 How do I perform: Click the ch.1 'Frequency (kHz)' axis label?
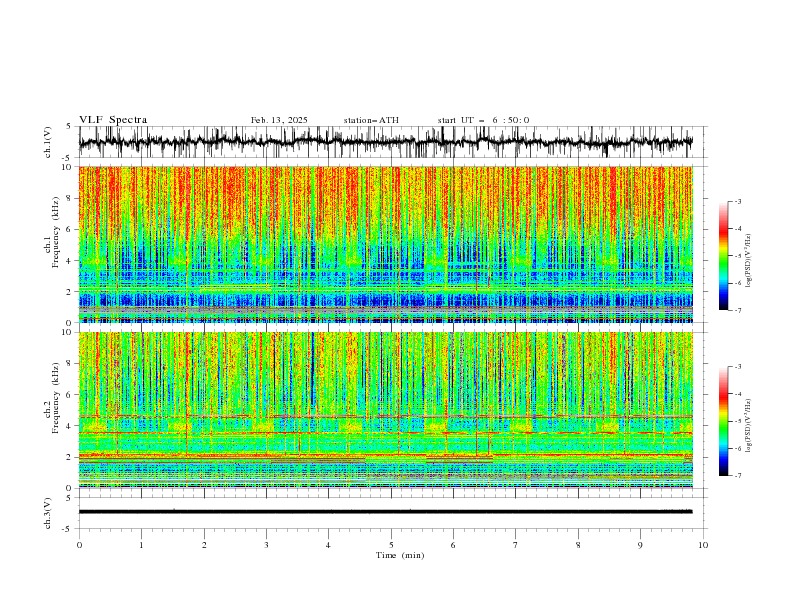coord(56,232)
